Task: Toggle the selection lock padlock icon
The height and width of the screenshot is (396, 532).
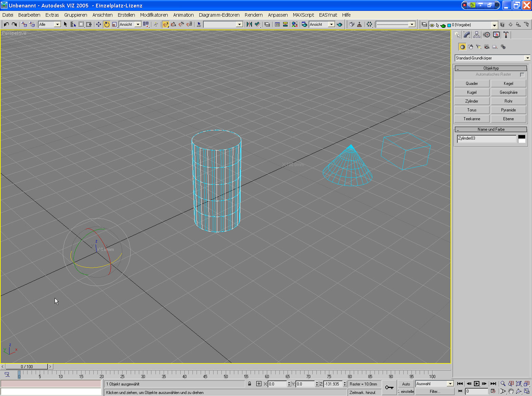Action: (x=250, y=384)
